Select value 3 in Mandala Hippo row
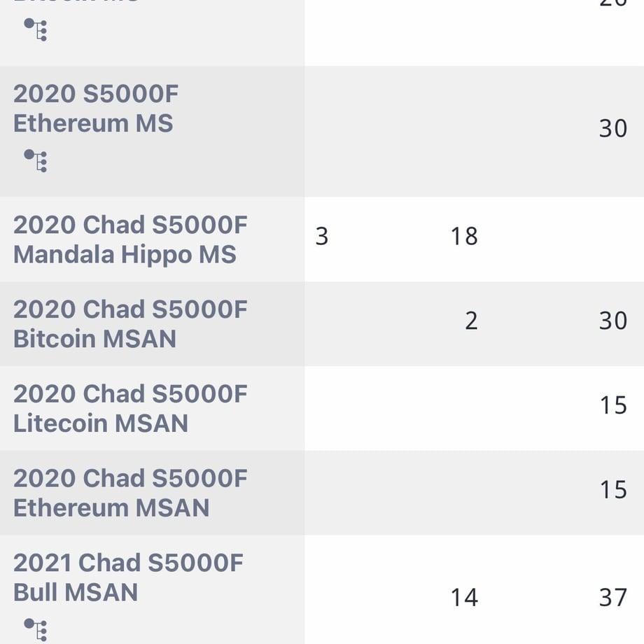Viewport: 644px width, 644px height. pos(322,236)
